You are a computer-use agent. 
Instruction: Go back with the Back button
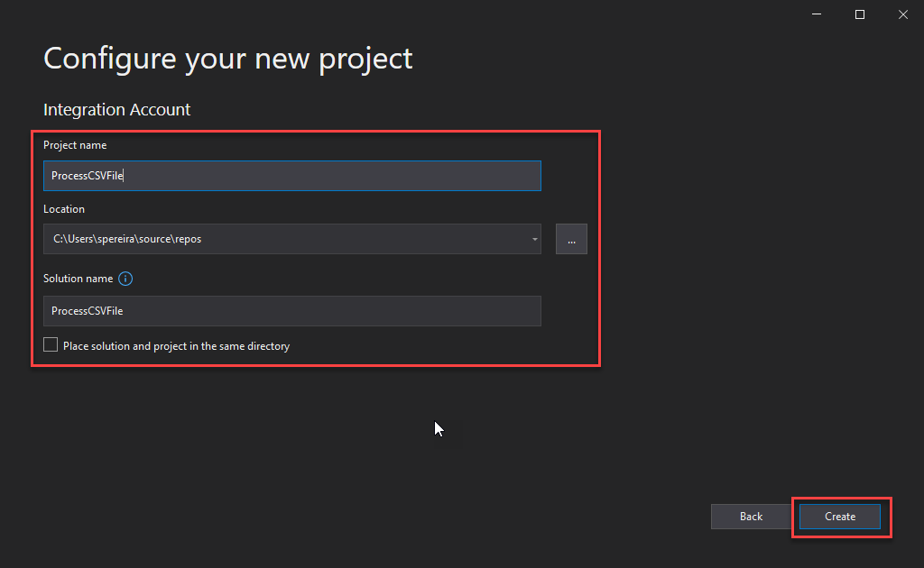click(x=751, y=517)
